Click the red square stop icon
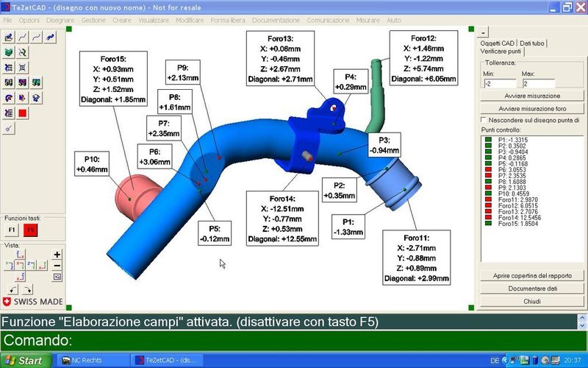 click(23, 113)
